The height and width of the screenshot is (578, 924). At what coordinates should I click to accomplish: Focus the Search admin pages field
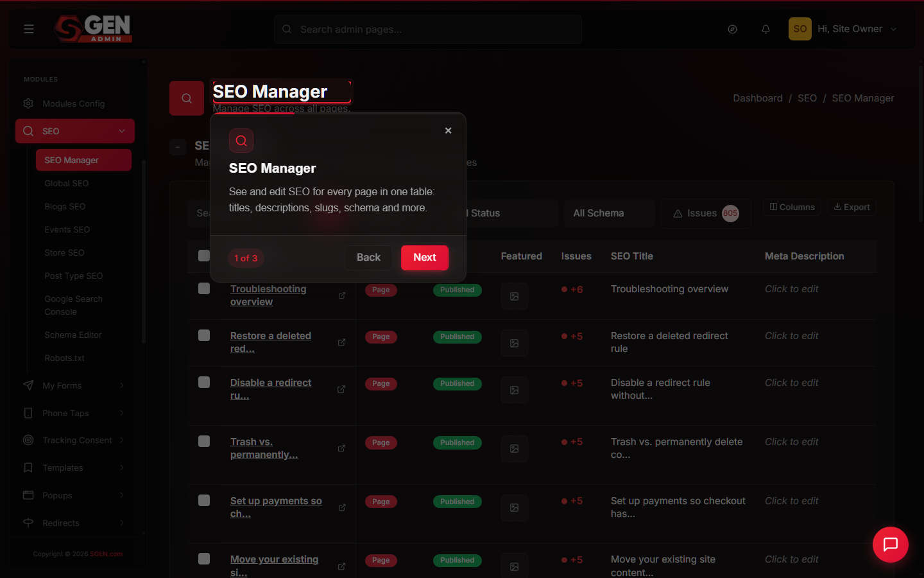tap(428, 29)
